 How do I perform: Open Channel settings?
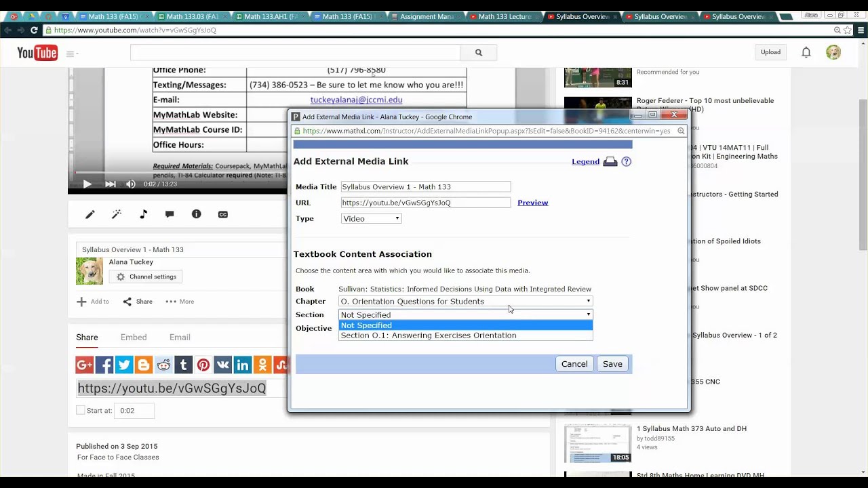[146, 277]
